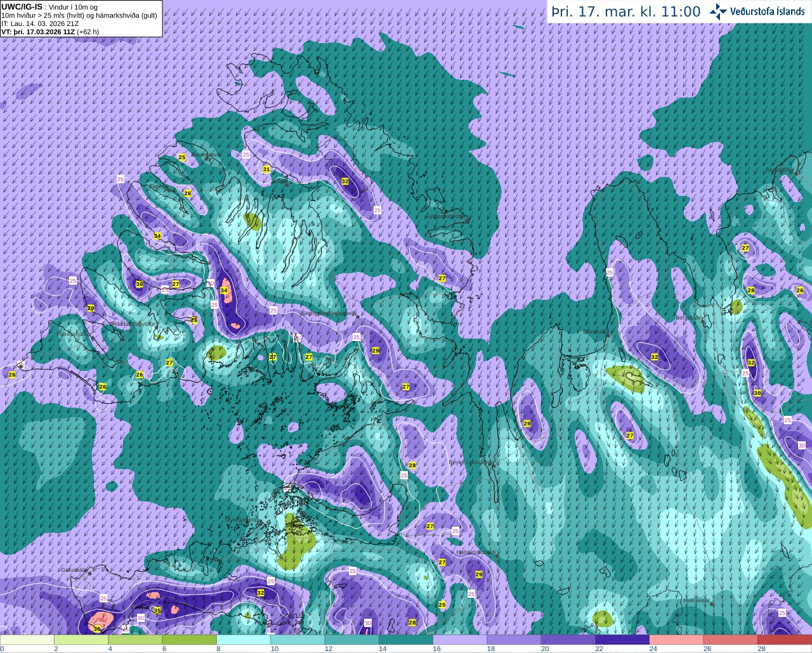Image resolution: width=812 pixels, height=653 pixels.
Task: Pick the 10–12 m/s legend color
Action: coord(298,640)
